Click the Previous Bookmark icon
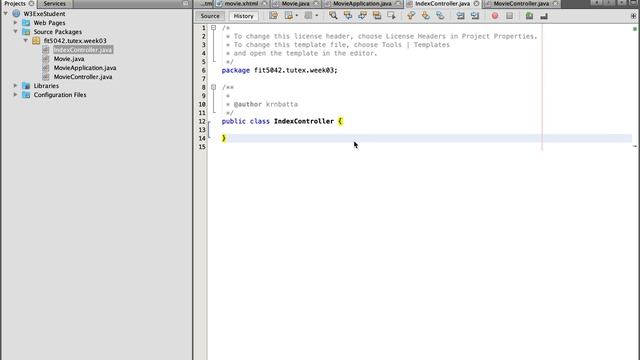 click(x=411, y=16)
